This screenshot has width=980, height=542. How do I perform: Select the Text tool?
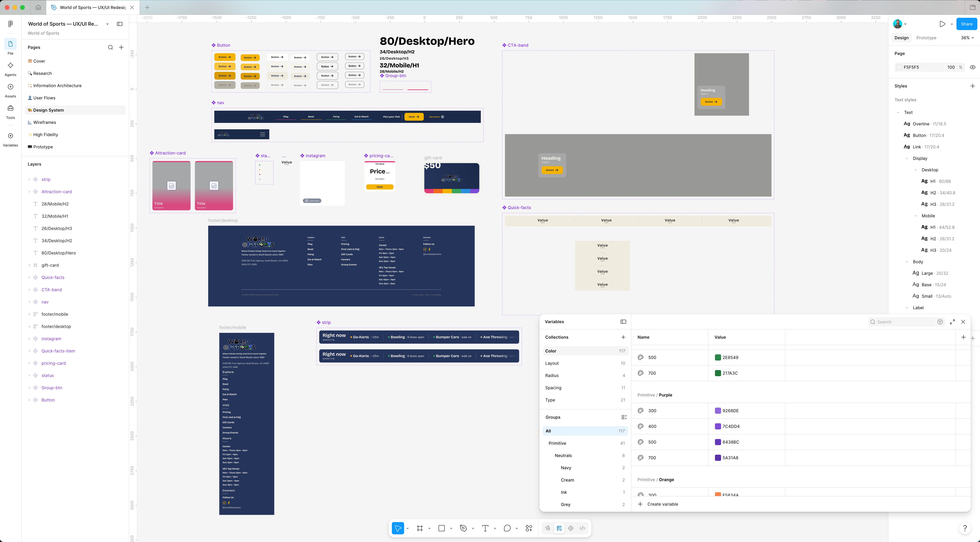[485, 528]
